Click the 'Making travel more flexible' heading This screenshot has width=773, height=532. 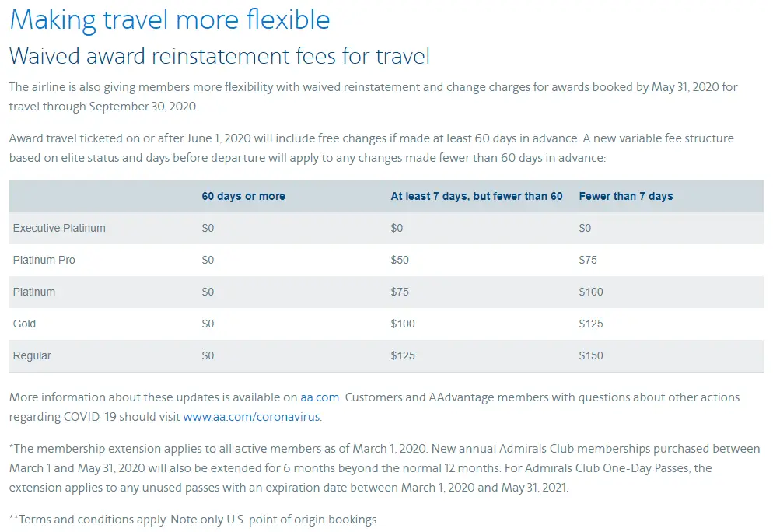tap(170, 20)
